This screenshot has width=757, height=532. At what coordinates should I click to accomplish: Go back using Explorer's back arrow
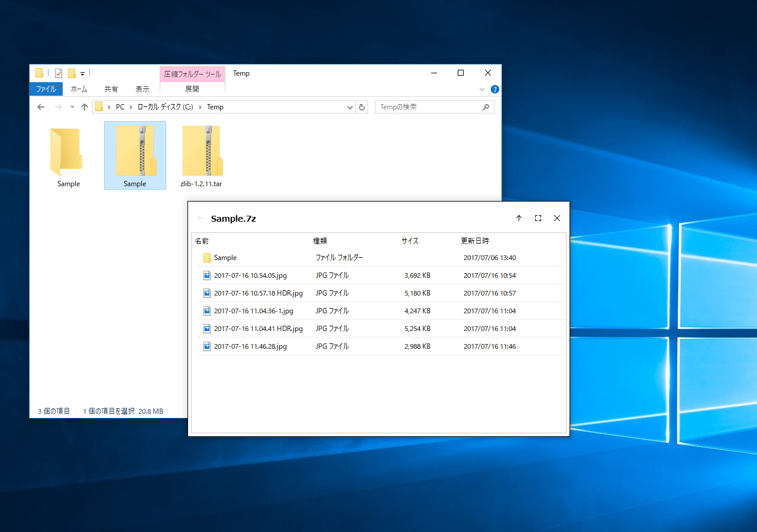[x=41, y=107]
